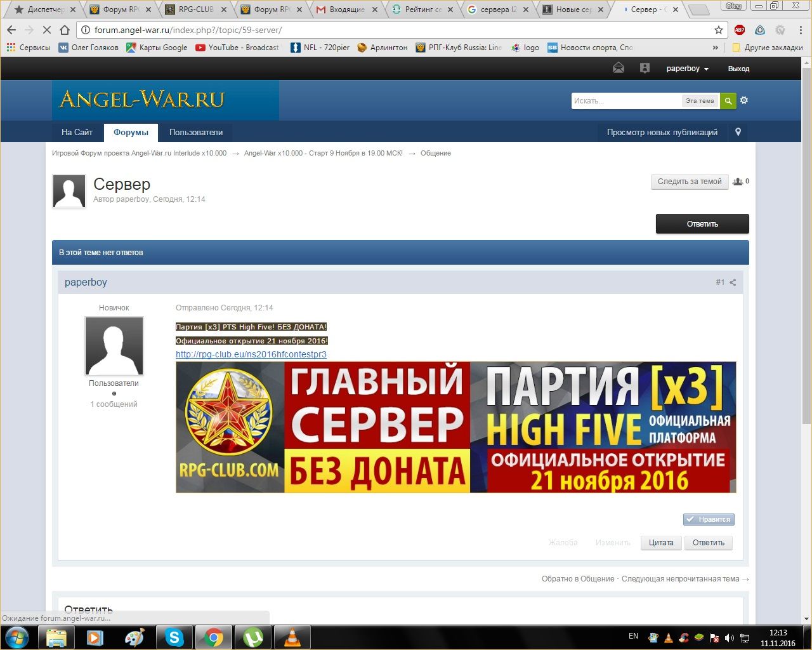The image size is (812, 650).
Task: Open the notifications icon beside paperboy
Action: (645, 69)
